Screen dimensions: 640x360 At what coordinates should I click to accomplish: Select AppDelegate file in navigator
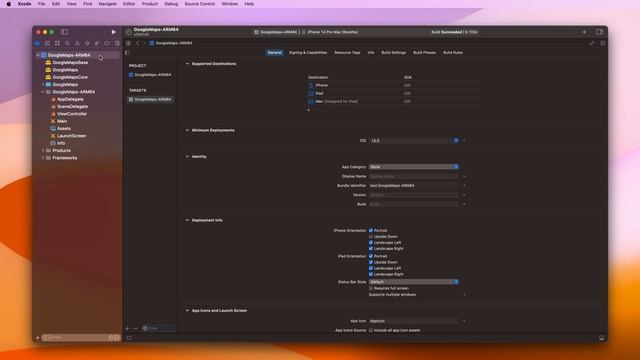(x=70, y=99)
